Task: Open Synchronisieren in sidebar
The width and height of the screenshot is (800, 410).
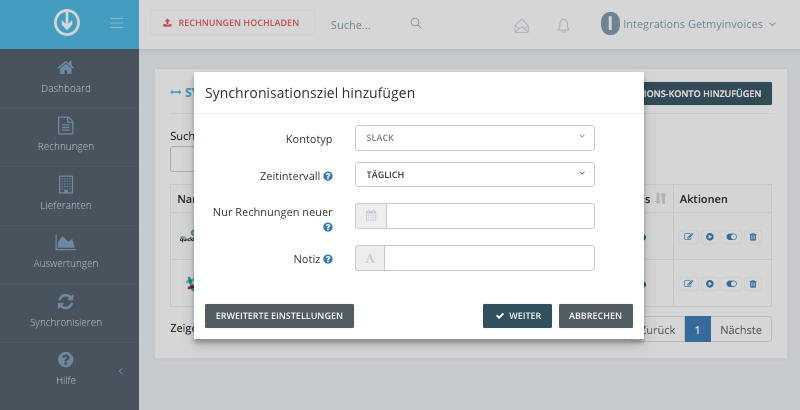Action: coord(66,312)
